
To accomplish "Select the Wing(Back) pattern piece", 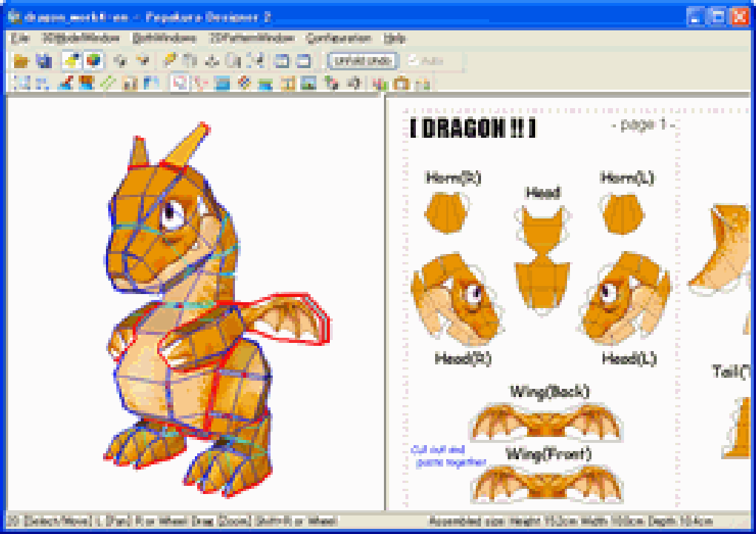I will click(546, 422).
